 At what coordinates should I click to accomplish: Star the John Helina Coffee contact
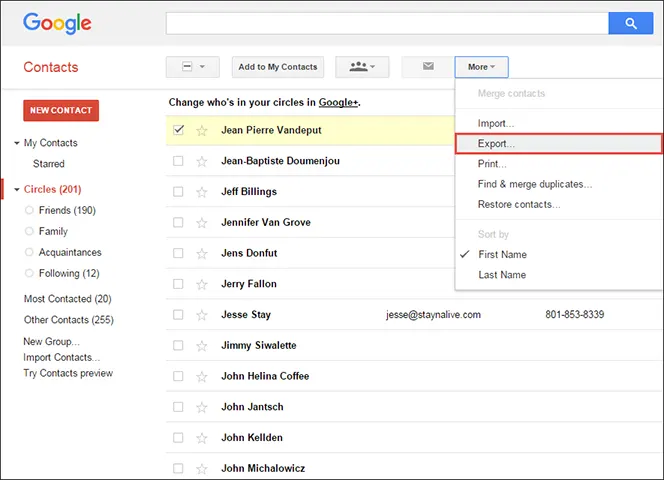[202, 377]
